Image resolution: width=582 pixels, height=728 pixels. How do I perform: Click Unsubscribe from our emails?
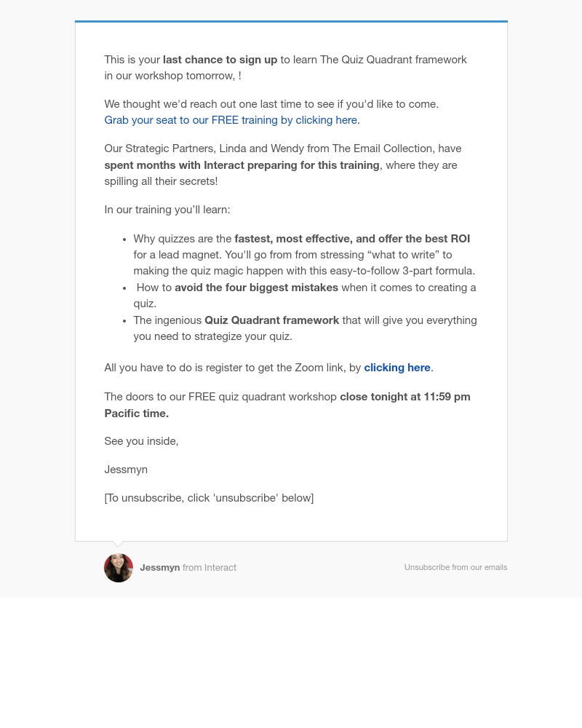(x=455, y=567)
